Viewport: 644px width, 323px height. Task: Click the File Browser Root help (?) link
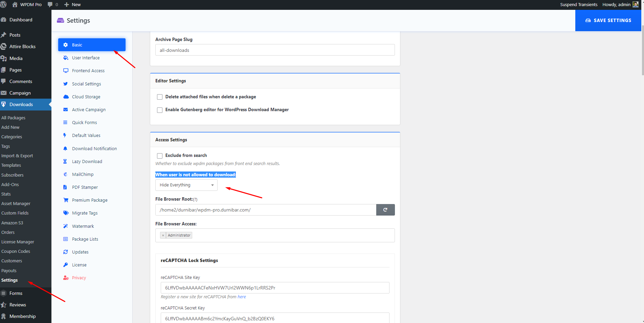[x=195, y=199]
